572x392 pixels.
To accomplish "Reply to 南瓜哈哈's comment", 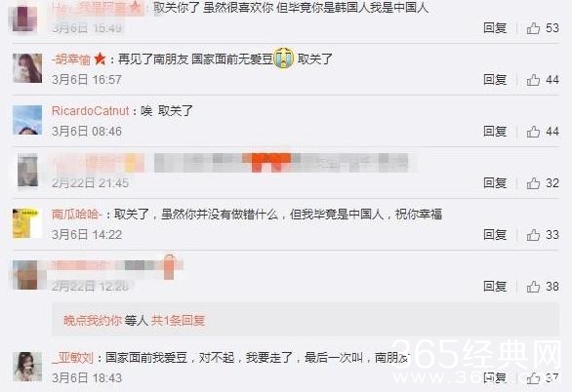I will point(495,235).
